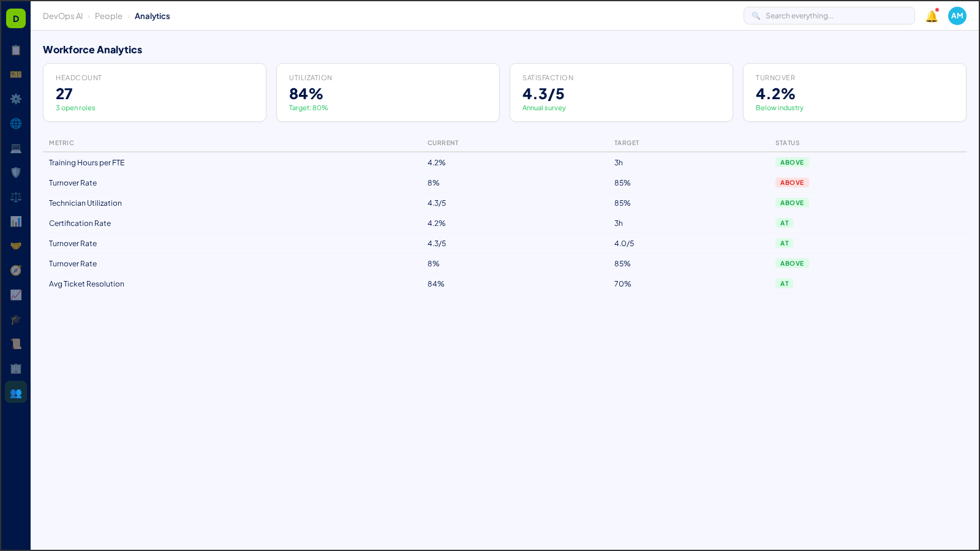Open the clipboard/tasks section in sidebar
The height and width of the screenshot is (551, 980).
16,50
